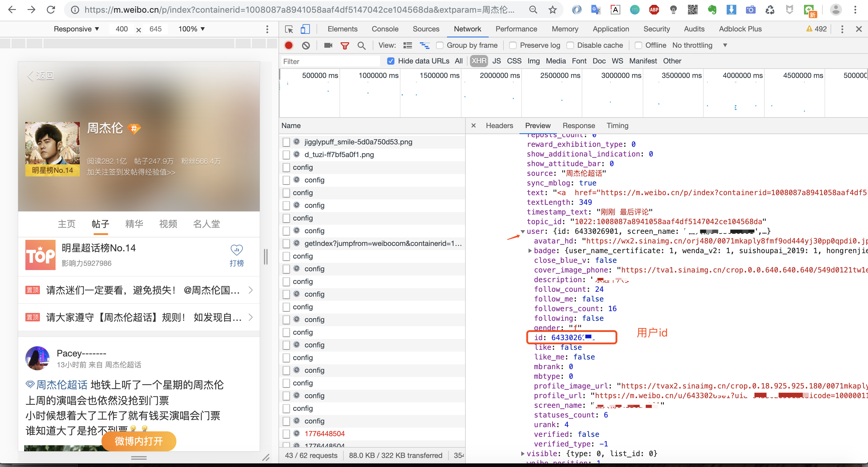Viewport: 868px width, 467px height.
Task: Toggle the network filter funnel icon
Action: tap(345, 46)
